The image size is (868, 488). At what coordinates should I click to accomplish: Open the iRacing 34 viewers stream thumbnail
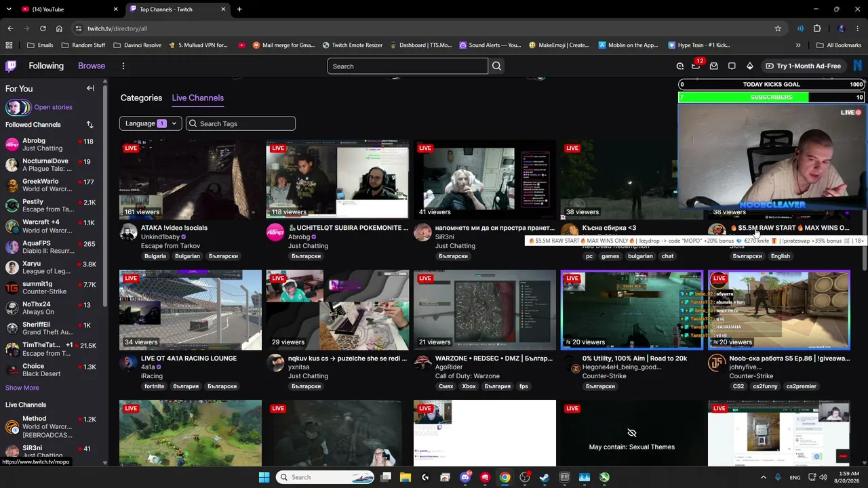pyautogui.click(x=191, y=310)
